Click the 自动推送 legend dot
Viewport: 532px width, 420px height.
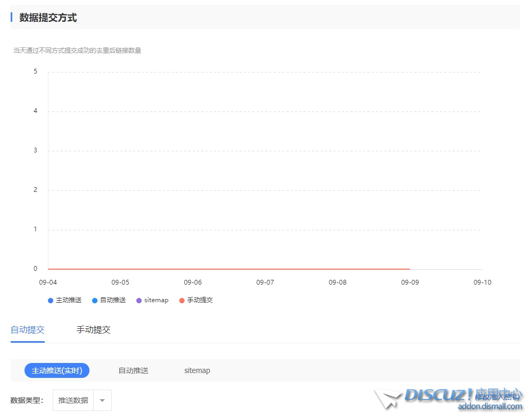(95, 301)
